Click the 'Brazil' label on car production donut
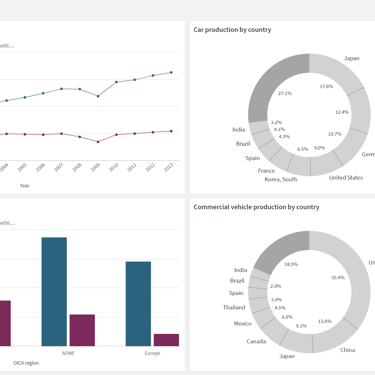 pos(243,144)
